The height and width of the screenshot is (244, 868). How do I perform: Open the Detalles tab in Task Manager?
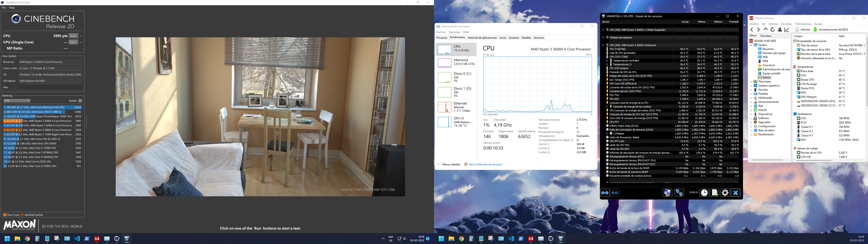(526, 38)
